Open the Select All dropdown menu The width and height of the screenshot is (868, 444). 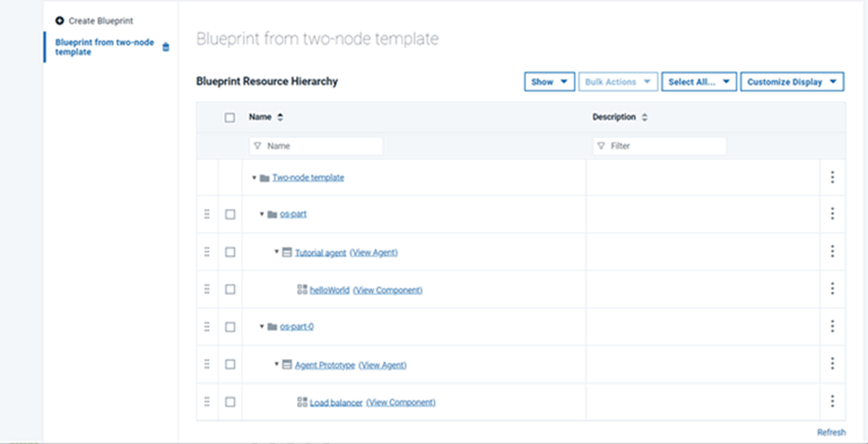coord(699,82)
